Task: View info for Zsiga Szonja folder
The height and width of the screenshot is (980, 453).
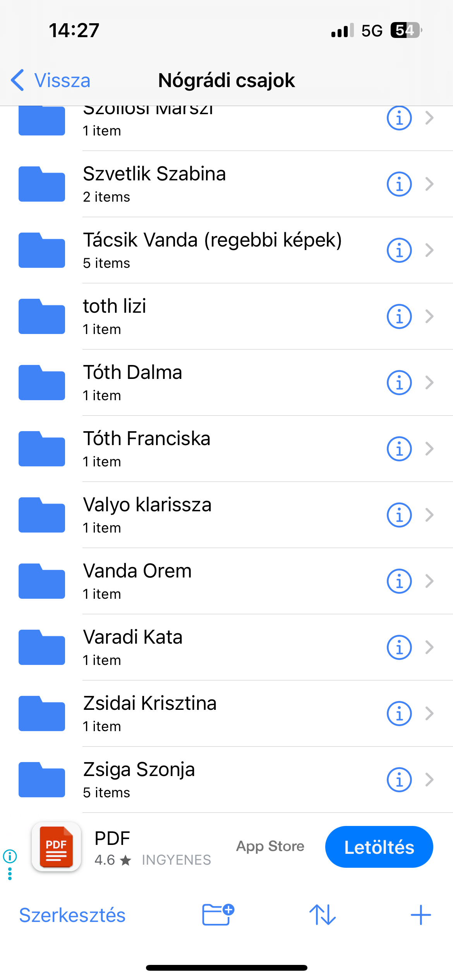Action: (x=399, y=780)
